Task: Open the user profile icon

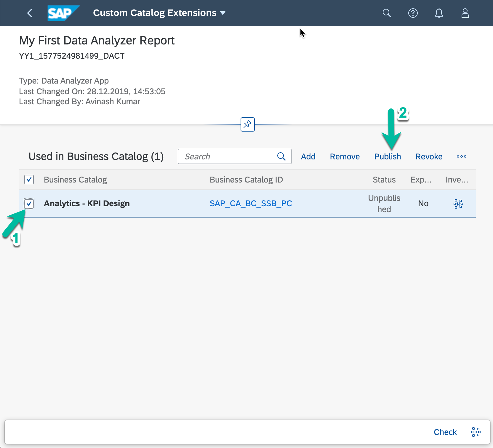Action: 465,13
